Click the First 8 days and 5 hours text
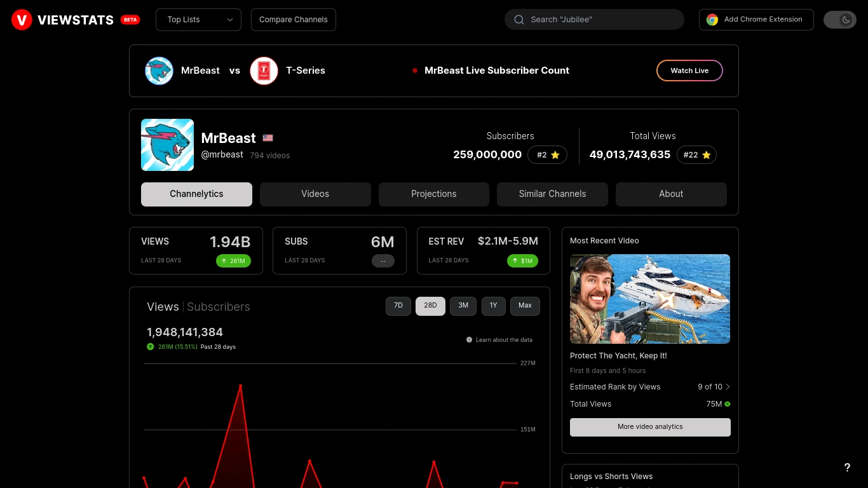Screen dimensions: 868x488 pos(607,371)
